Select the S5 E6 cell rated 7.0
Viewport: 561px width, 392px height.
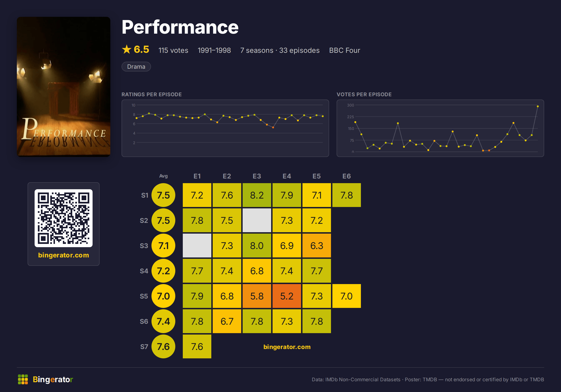point(346,296)
